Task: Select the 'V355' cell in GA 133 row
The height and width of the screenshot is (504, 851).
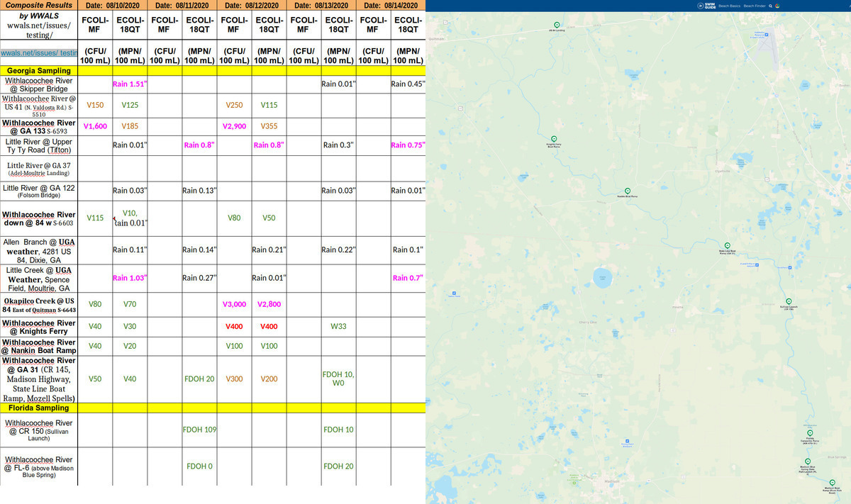Action: pyautogui.click(x=269, y=127)
